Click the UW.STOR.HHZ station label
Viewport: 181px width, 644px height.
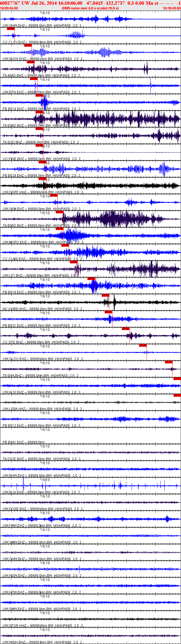click(x=14, y=626)
